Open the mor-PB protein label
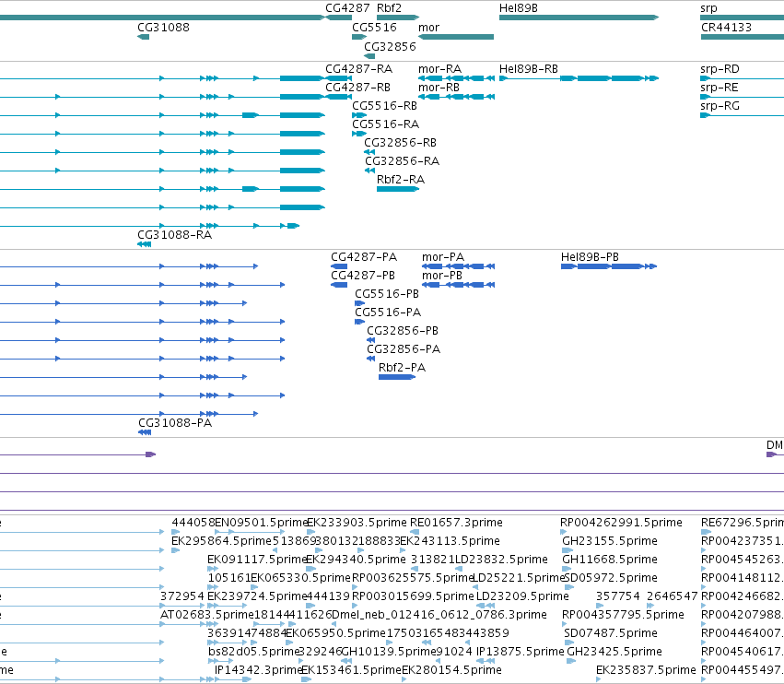This screenshot has width=784, height=684. 442,276
